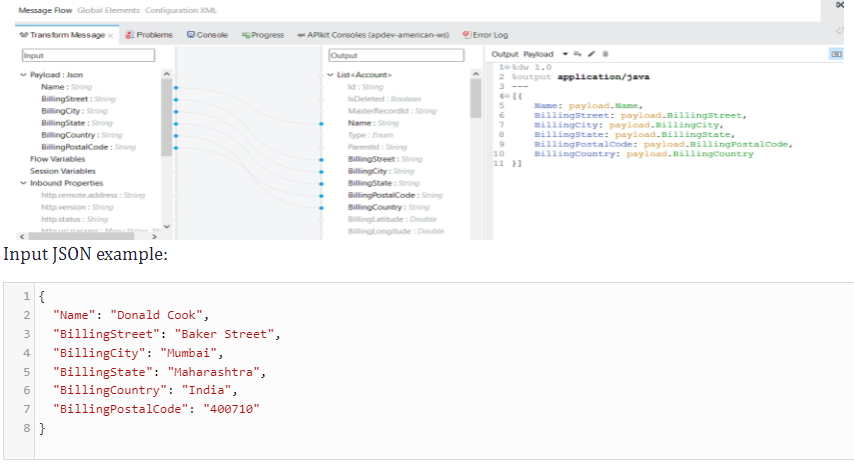Select input field BillingCountry
Screen dimensions: 854x470
click(82, 135)
